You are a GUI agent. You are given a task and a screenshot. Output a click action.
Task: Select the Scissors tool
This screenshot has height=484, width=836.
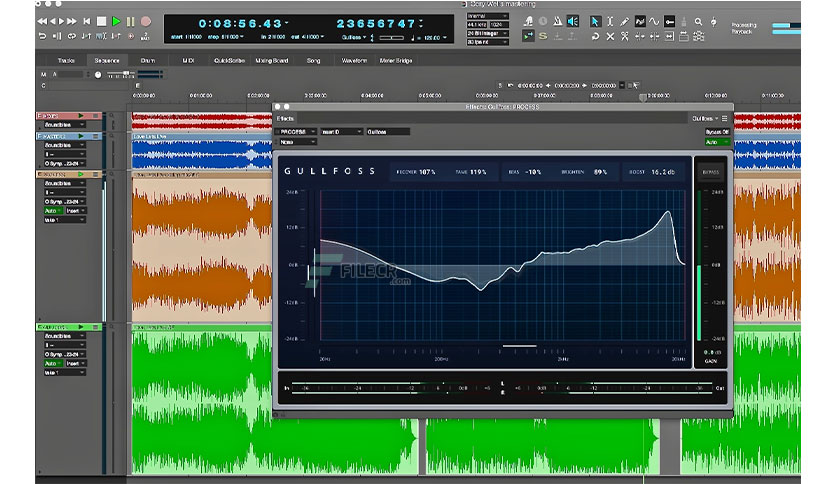(x=624, y=36)
